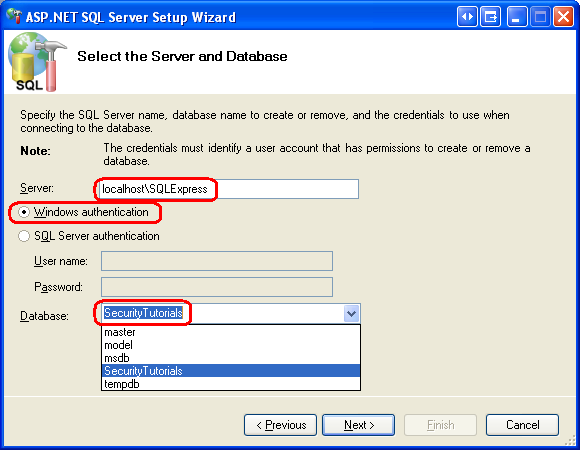The width and height of the screenshot is (580, 450).
Task: Click the Password field
Action: coord(217,287)
